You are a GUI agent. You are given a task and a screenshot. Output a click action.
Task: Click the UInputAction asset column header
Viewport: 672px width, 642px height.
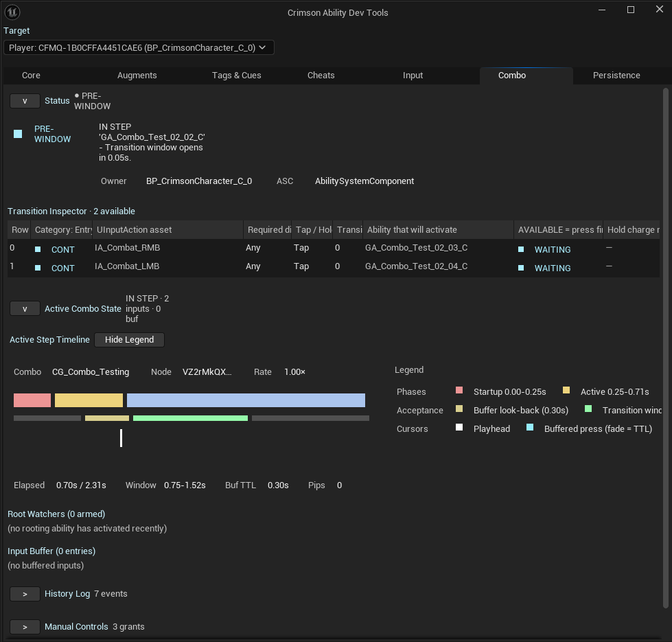[x=168, y=230]
